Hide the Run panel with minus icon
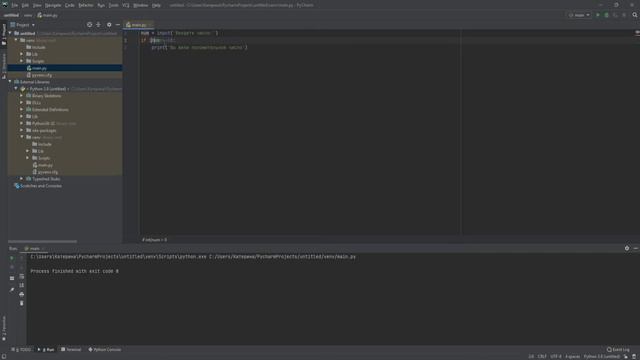This screenshot has height=360, width=640. click(636, 248)
